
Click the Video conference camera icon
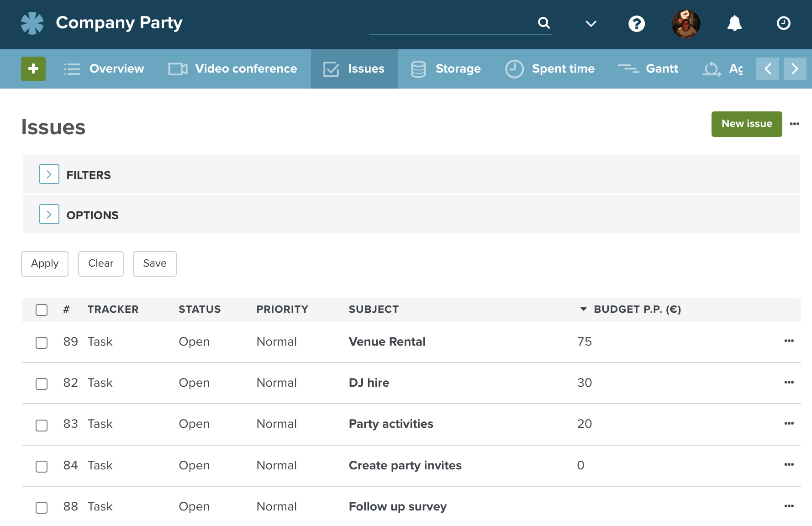[x=178, y=69]
